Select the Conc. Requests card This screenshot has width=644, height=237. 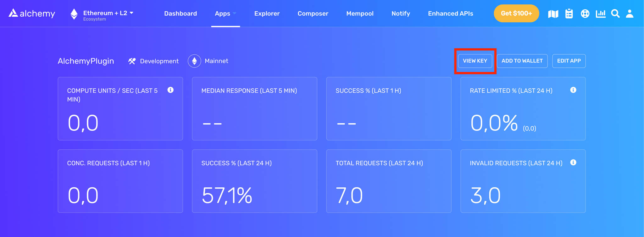[120, 181]
